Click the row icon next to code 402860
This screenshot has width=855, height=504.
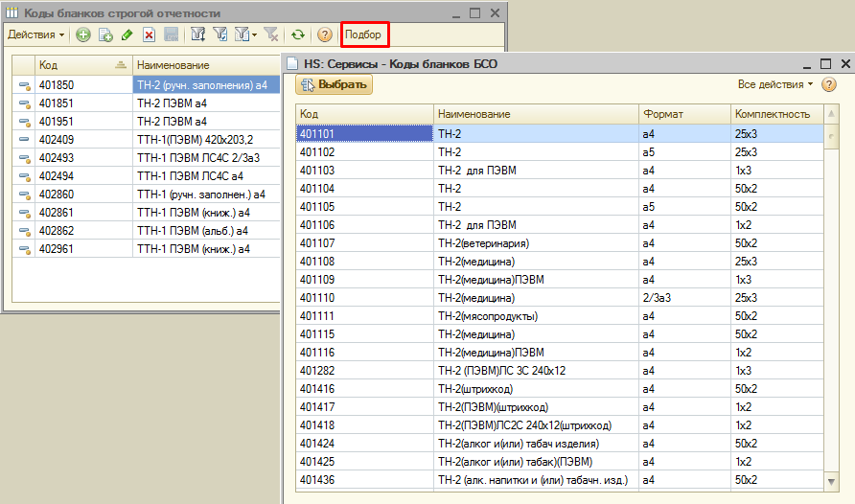[x=24, y=195]
